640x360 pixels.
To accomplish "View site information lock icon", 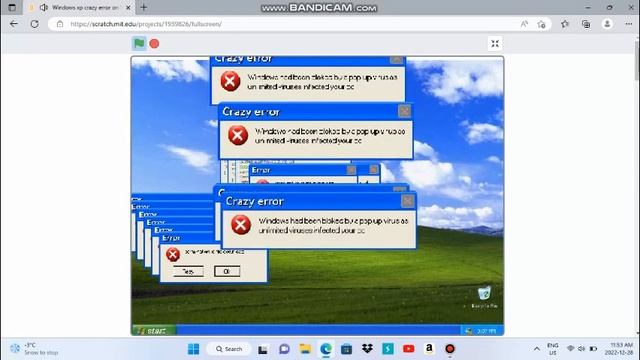I will pos(60,24).
